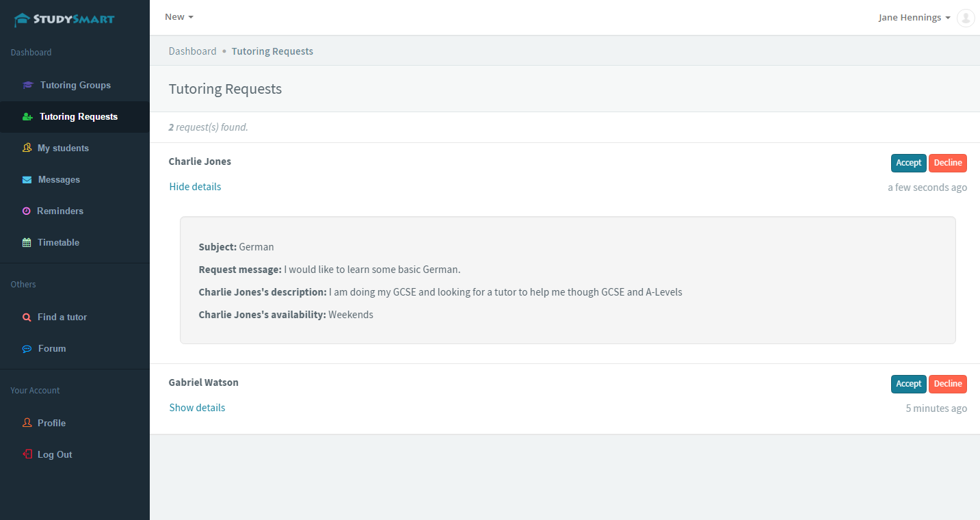Open the New dropdown menu
This screenshot has height=520, width=980.
[178, 16]
